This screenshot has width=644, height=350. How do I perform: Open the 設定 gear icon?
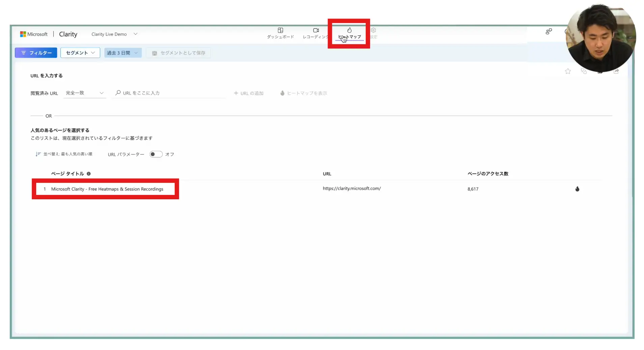373,30
